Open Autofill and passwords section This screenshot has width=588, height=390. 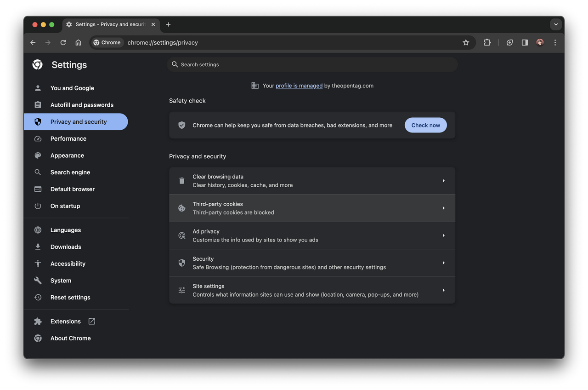click(82, 105)
